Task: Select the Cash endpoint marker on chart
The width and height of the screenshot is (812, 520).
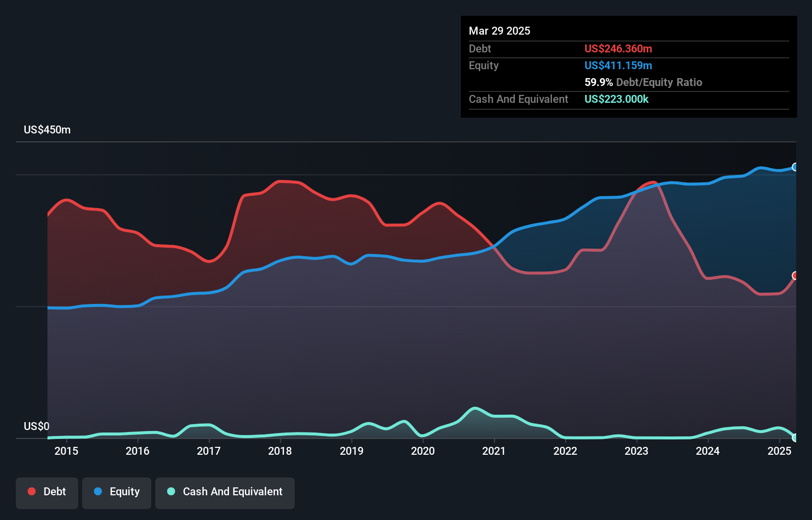Action: (x=795, y=437)
